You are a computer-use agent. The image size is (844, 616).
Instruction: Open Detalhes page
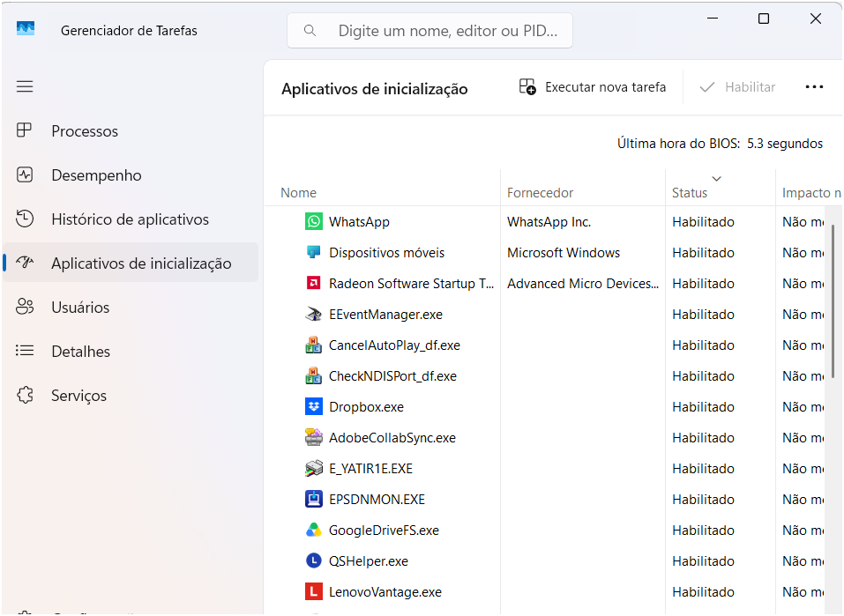(x=131, y=352)
